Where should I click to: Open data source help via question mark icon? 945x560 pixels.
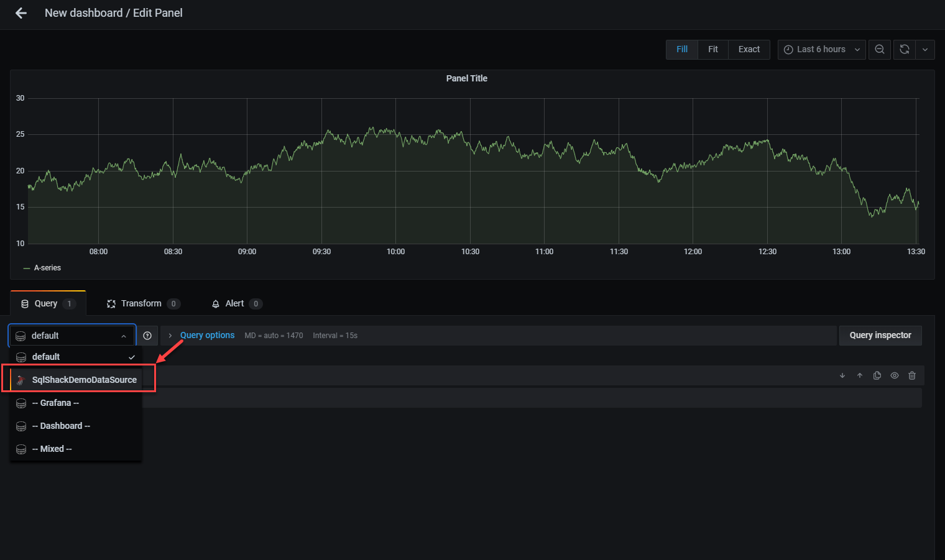[x=147, y=335]
